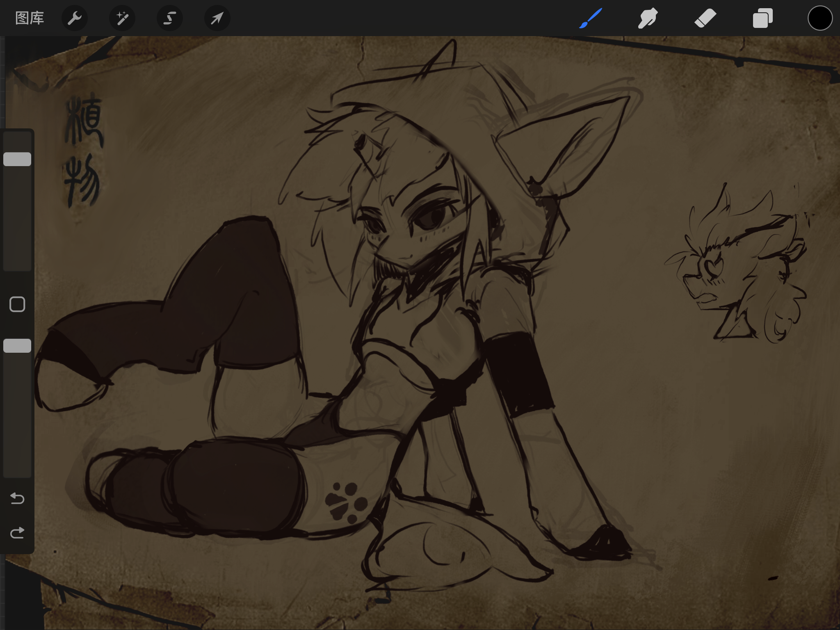
Task: Select the Brush tool
Action: click(591, 18)
